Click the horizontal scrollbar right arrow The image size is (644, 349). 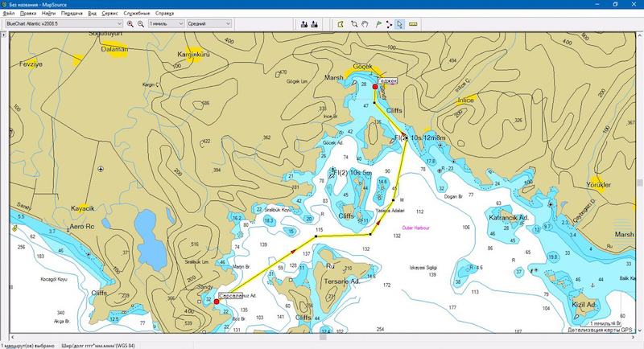[634, 337]
